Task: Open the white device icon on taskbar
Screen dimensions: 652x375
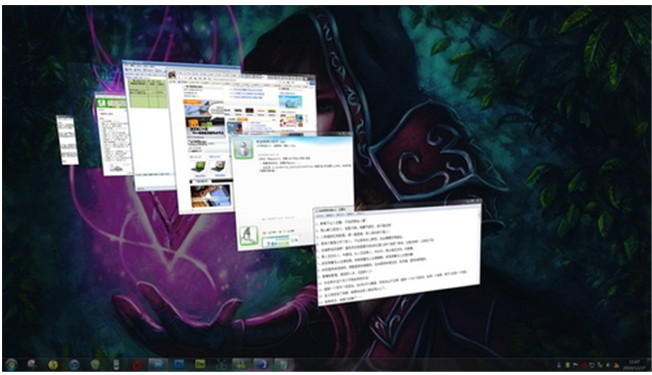Action: (116, 365)
